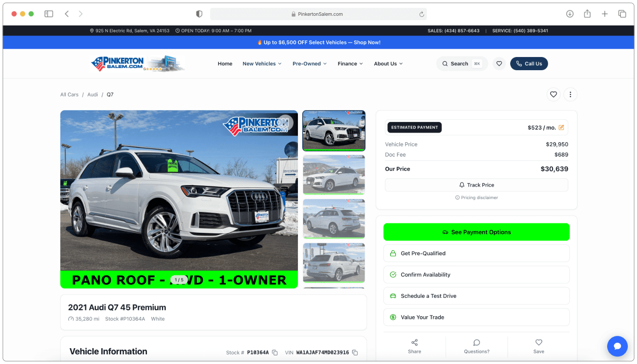Select the third vehicle side-view thumbnail
The height and width of the screenshot is (364, 637).
pos(334,219)
